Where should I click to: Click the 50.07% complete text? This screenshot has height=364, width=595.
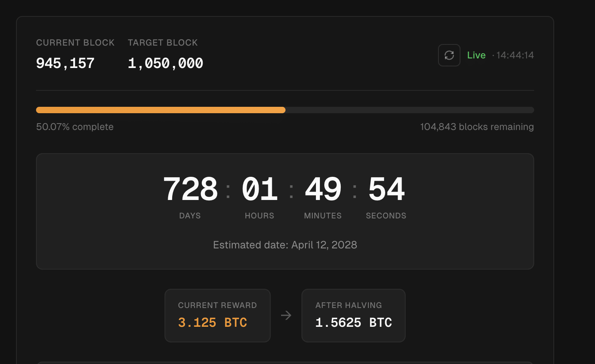[x=75, y=127]
